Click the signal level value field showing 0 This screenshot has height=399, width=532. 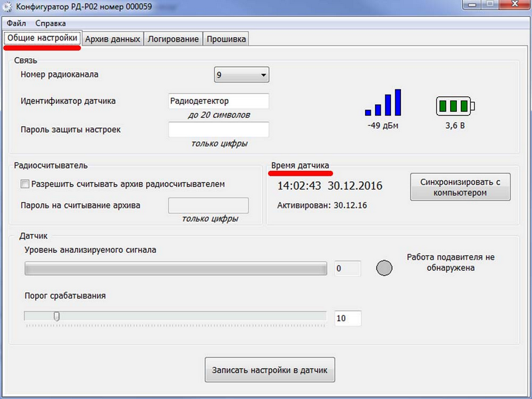(348, 269)
